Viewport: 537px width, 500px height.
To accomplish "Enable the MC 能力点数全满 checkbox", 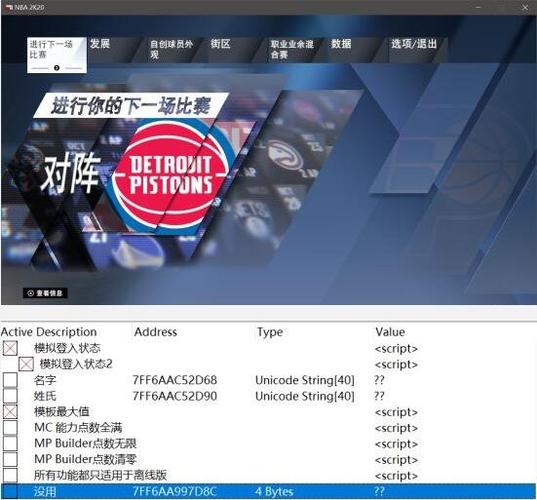I will coord(10,427).
